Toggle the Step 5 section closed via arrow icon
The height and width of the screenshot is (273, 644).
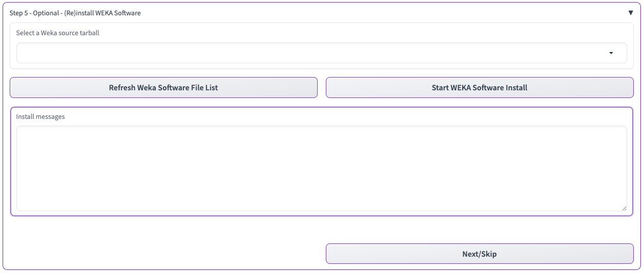[x=631, y=13]
